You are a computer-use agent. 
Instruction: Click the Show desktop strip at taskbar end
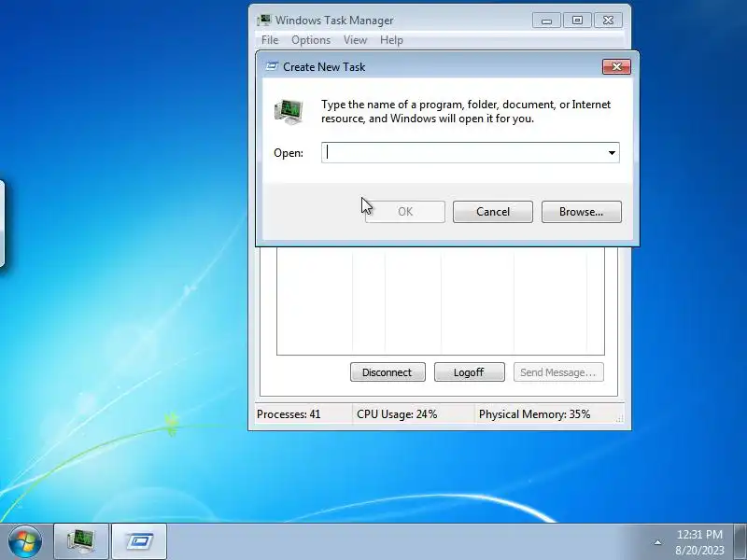click(740, 542)
